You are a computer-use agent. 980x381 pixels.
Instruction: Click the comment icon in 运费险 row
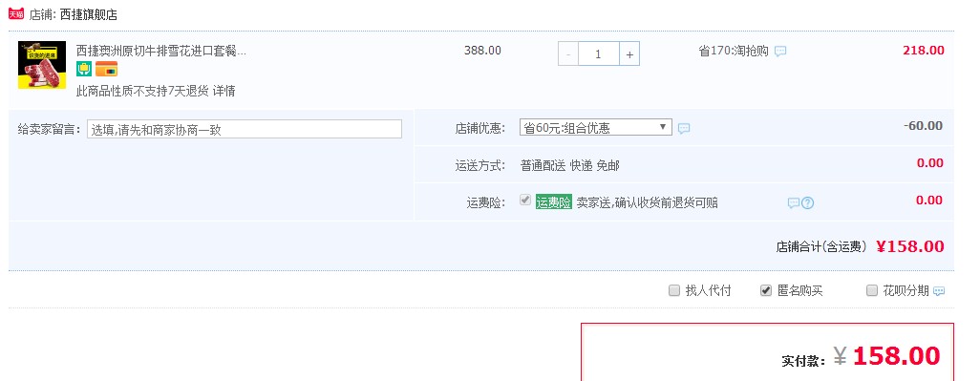(793, 203)
